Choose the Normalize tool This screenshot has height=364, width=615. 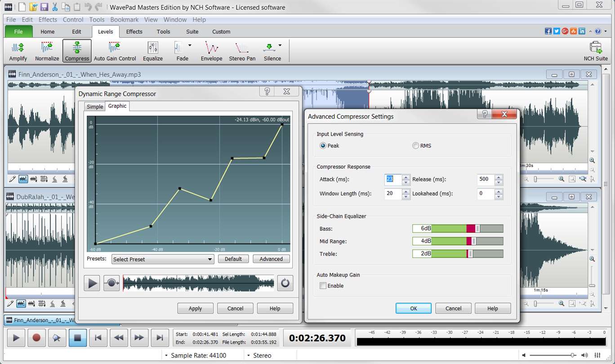tap(47, 51)
